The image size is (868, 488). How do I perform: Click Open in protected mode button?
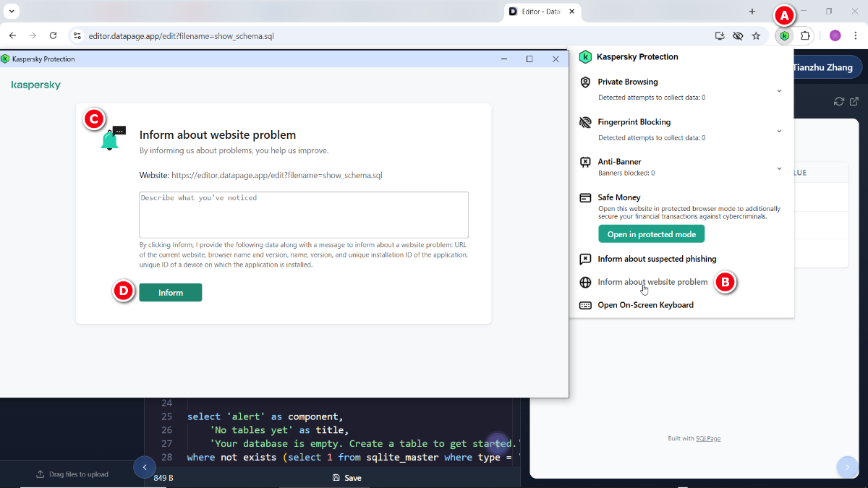coord(651,234)
